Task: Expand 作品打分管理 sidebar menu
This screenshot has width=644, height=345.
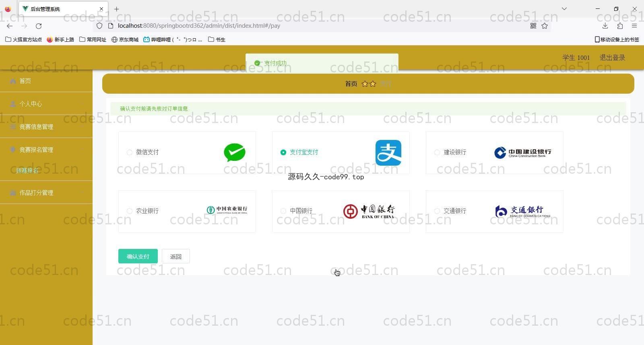Action: pyautogui.click(x=46, y=193)
